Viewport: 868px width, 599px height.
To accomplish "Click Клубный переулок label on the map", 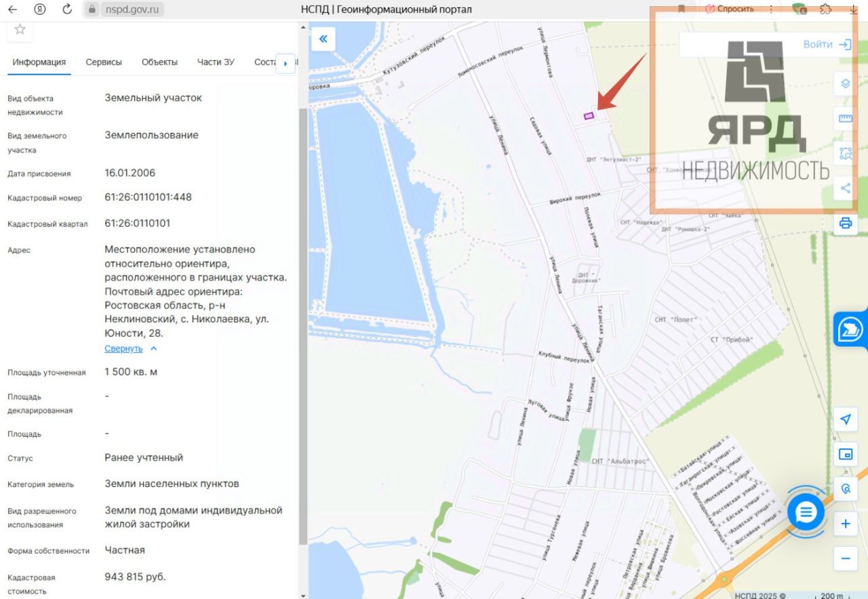I will [564, 357].
